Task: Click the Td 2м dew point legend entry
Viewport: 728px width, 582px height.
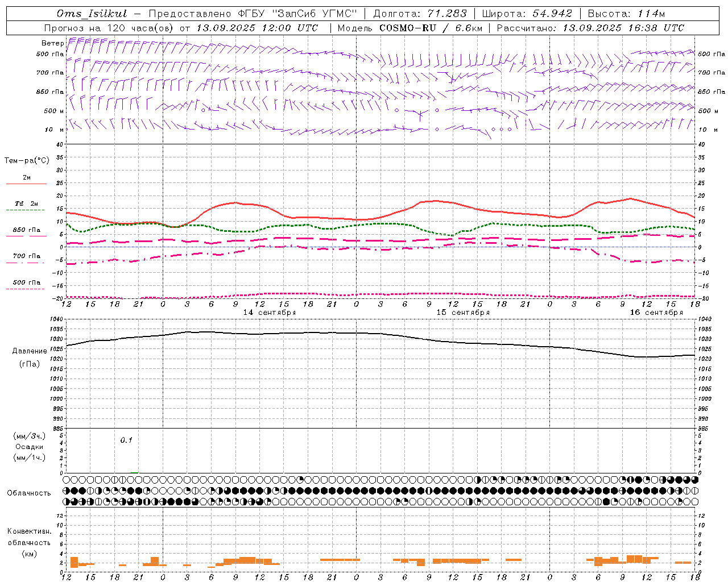Action: (27, 203)
